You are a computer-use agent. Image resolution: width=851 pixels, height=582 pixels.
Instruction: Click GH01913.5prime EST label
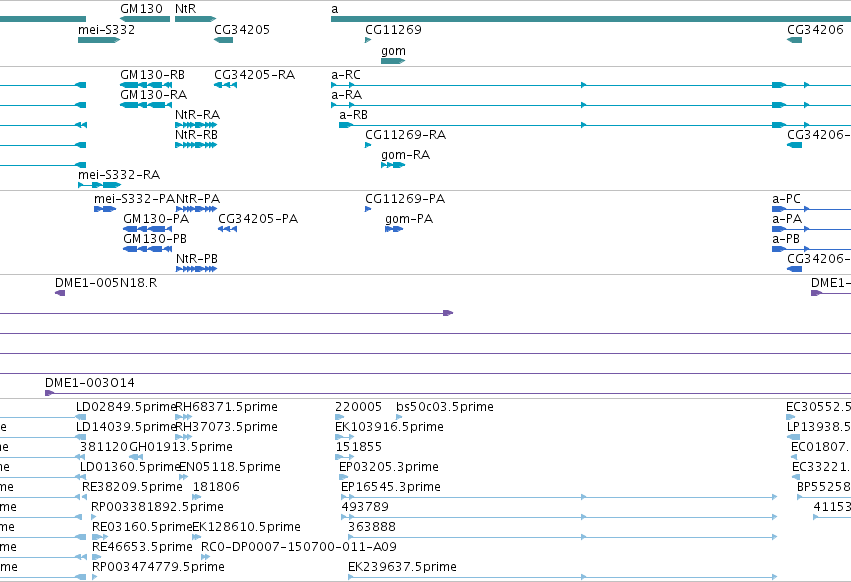[181, 447]
